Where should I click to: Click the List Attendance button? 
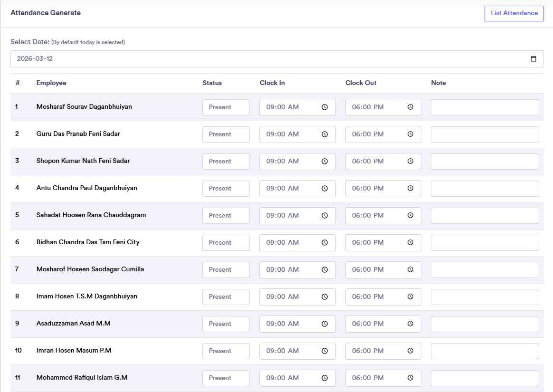(x=514, y=13)
